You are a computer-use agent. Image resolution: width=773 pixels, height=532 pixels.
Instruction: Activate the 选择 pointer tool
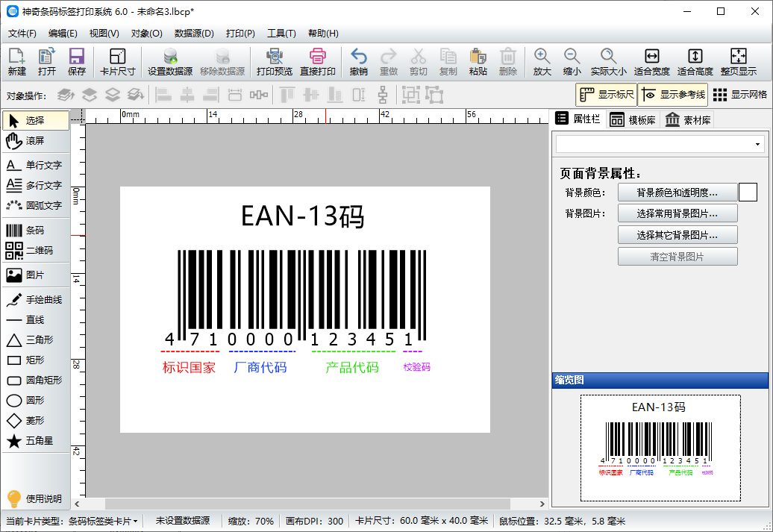[x=35, y=120]
